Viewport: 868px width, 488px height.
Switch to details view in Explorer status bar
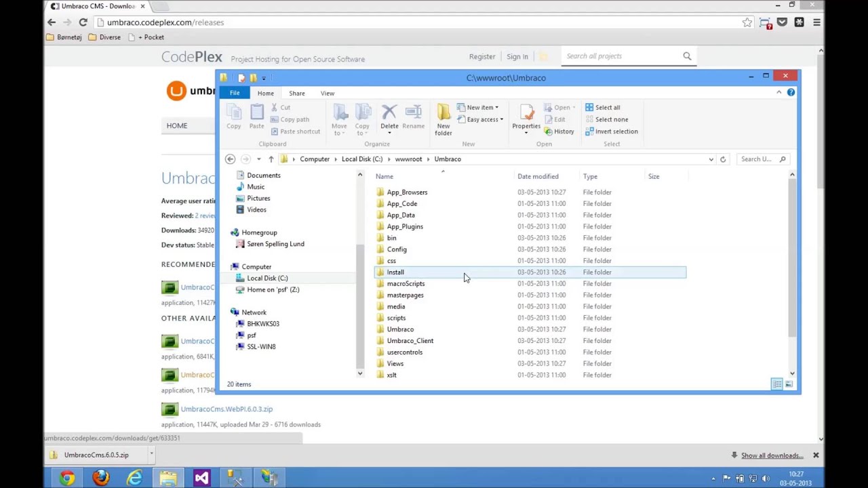[x=777, y=384]
